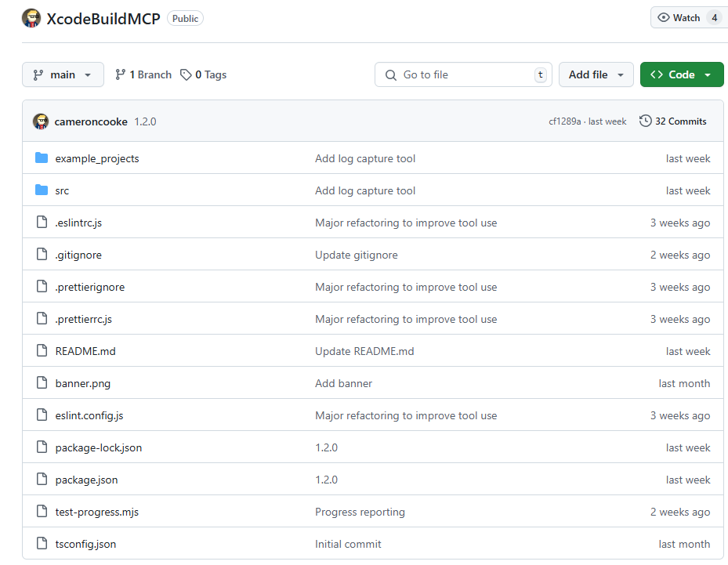Viewport: 728px width, 565px height.
Task: Click the file icon for .prettierignore
Action: point(42,287)
